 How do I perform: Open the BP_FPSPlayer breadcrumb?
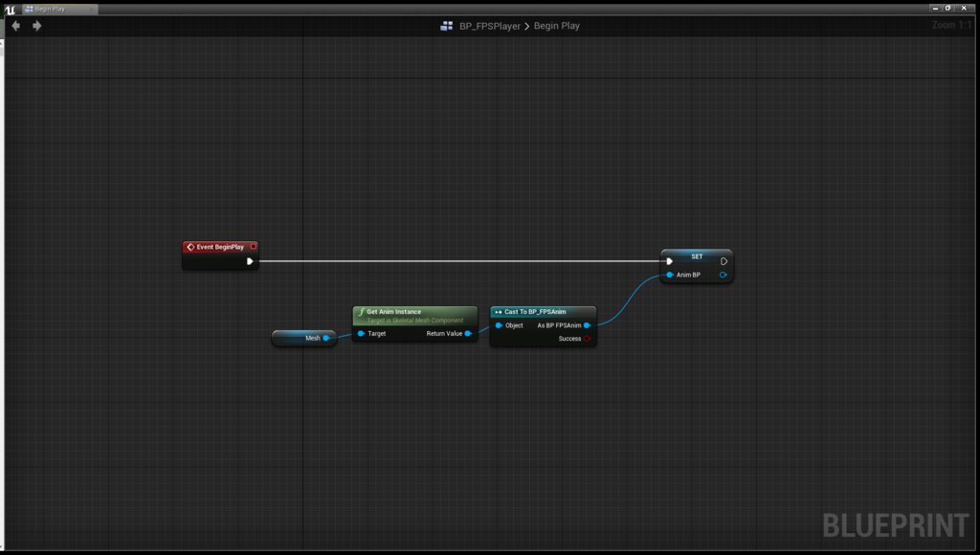coord(490,26)
